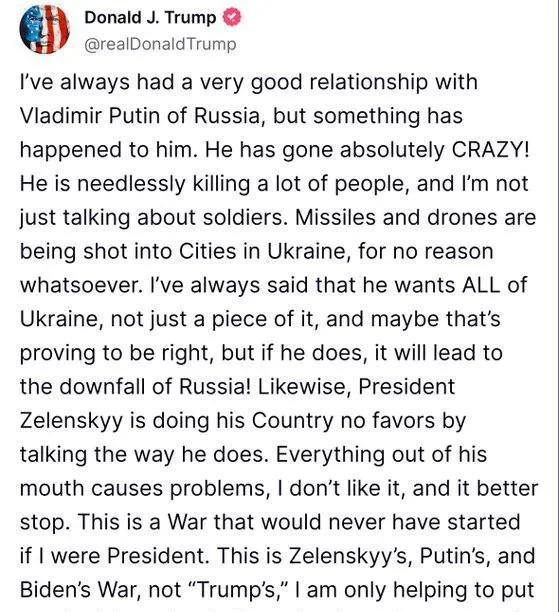Viewport: 559px width, 612px height.
Task: Select the word Country in the post
Action: coord(292,421)
